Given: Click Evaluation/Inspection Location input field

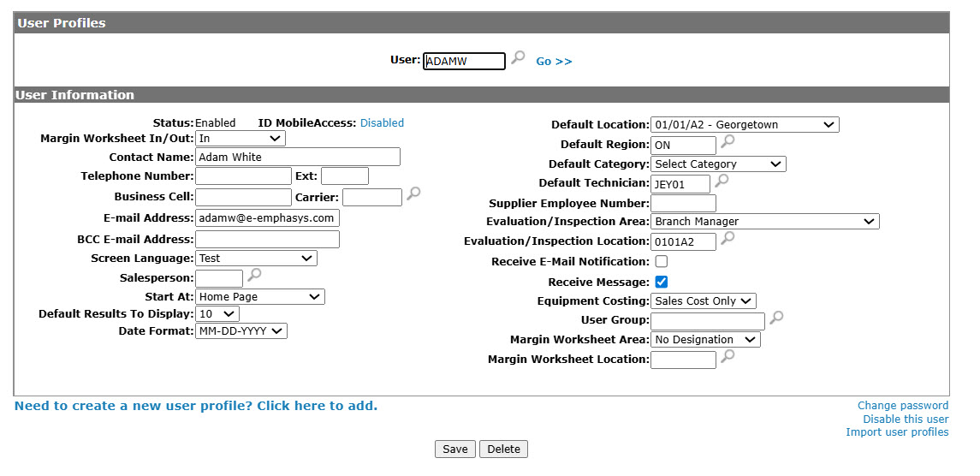Looking at the screenshot, I should coord(683,241).
